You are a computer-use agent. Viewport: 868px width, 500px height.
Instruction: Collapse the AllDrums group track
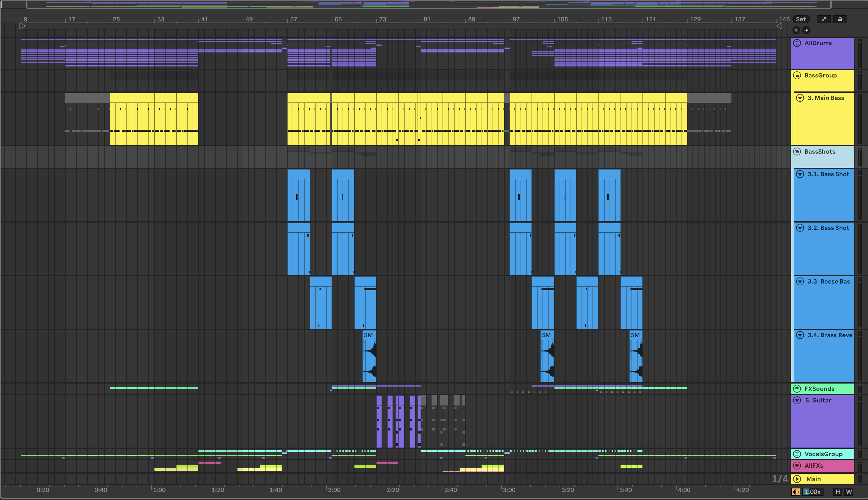pos(797,43)
